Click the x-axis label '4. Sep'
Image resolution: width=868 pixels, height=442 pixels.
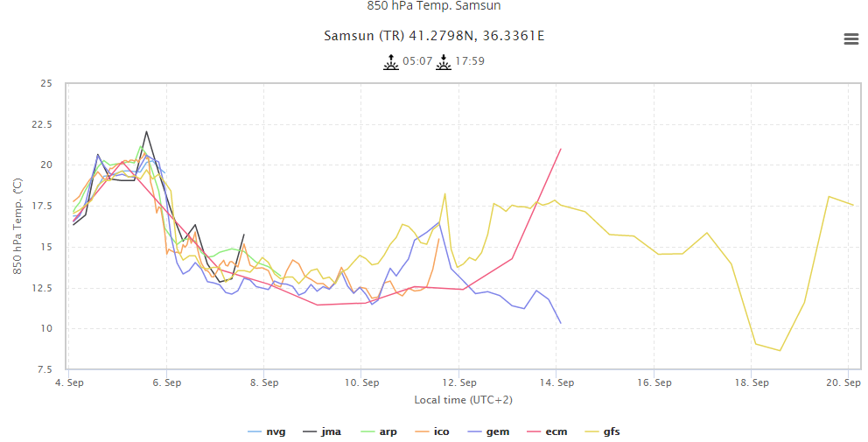coord(70,382)
